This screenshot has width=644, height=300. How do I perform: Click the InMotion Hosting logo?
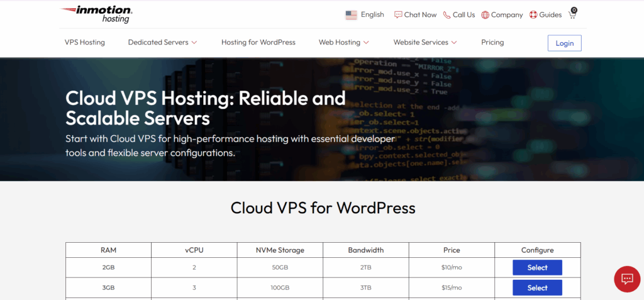coord(96,14)
